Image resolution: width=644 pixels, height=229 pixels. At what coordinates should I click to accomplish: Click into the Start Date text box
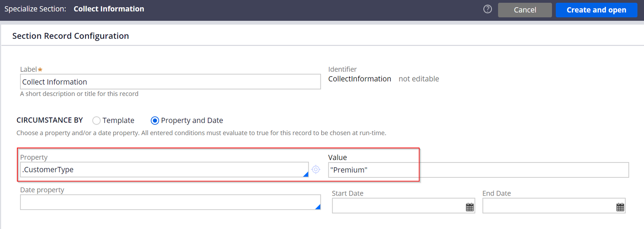[403, 206]
